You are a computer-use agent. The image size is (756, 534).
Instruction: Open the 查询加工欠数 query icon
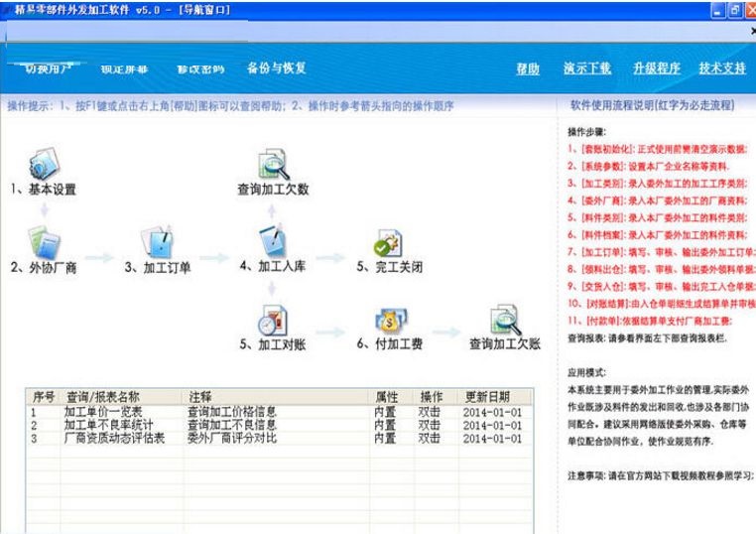[274, 164]
